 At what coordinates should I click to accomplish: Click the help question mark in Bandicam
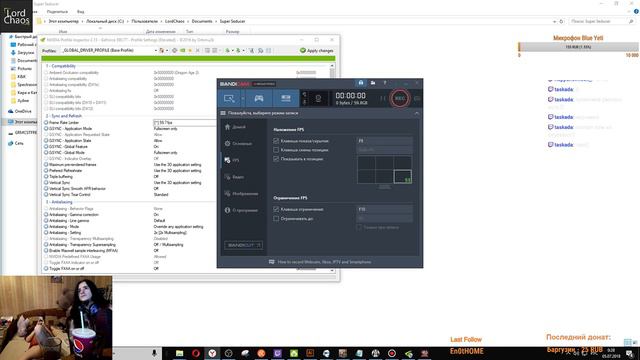(x=384, y=83)
